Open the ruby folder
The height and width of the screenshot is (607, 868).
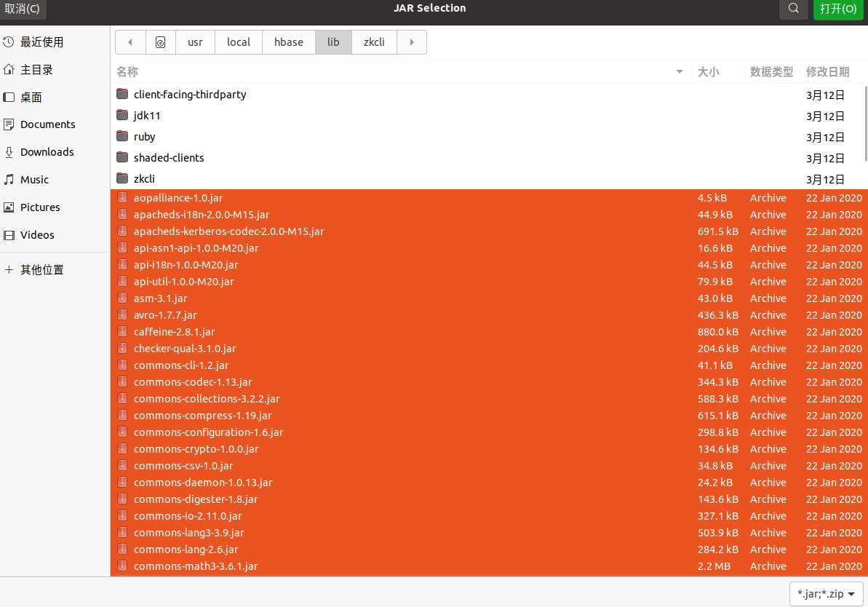click(x=144, y=137)
